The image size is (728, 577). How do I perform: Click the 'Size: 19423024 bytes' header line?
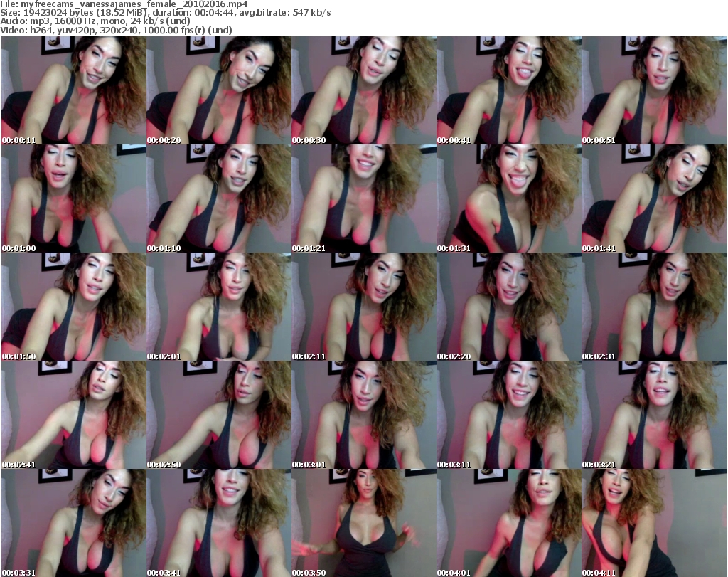click(x=165, y=13)
